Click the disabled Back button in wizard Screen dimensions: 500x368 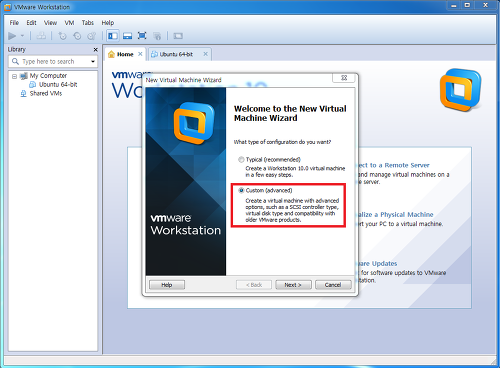point(254,285)
